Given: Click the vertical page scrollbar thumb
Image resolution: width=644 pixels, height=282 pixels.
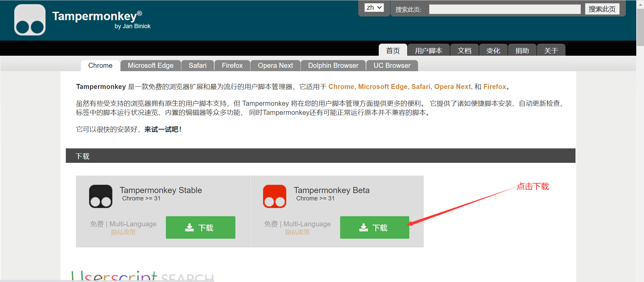Looking at the screenshot, I should (x=640, y=28).
